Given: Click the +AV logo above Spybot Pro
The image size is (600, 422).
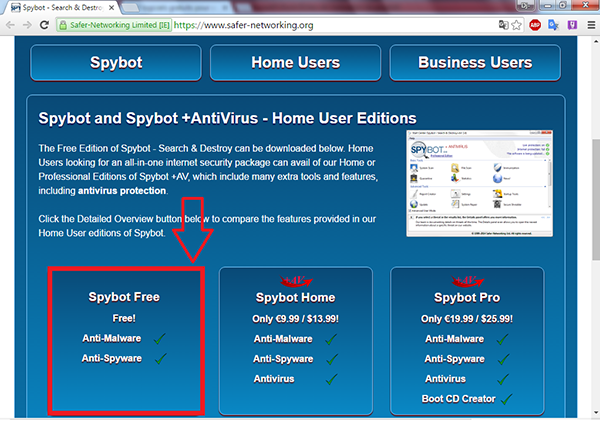Looking at the screenshot, I should [467, 281].
